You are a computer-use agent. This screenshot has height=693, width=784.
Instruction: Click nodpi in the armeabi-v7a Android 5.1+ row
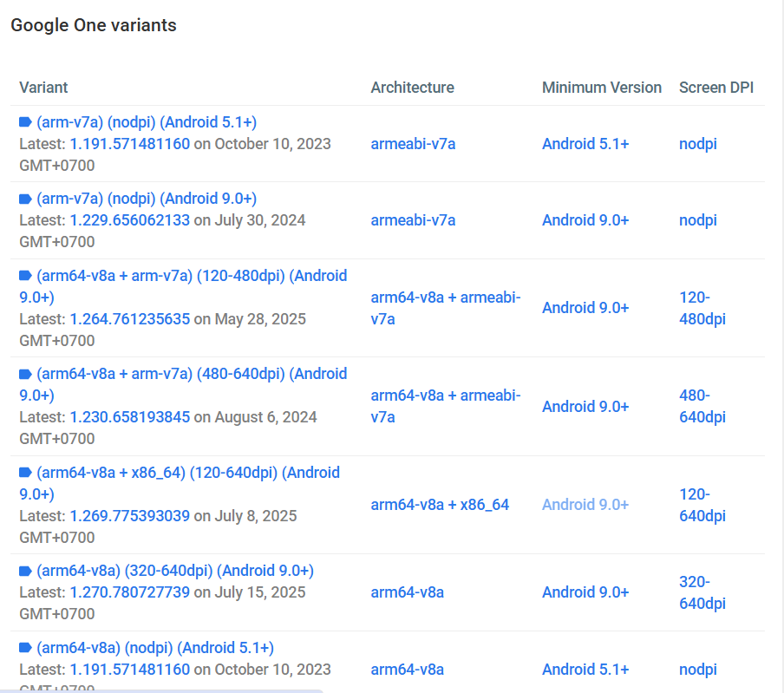tap(698, 144)
